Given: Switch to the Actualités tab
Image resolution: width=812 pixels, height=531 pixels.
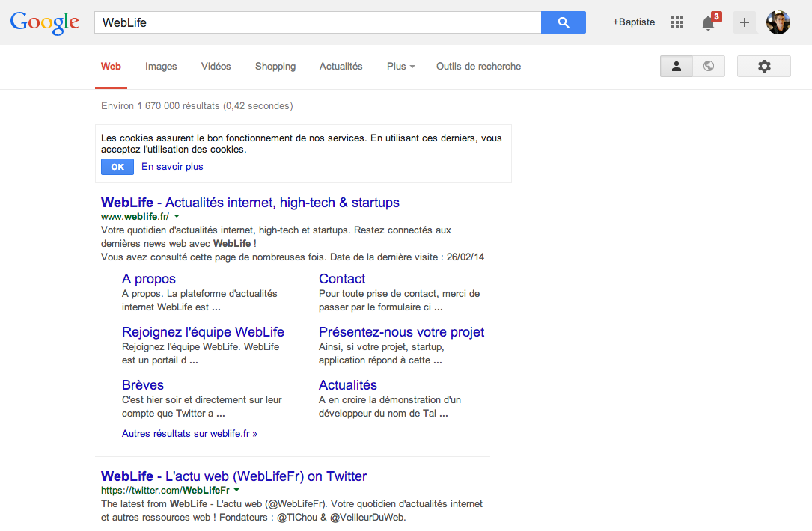Looking at the screenshot, I should click(x=341, y=67).
